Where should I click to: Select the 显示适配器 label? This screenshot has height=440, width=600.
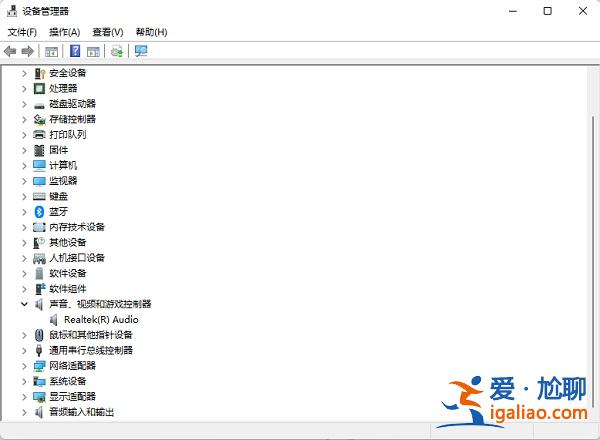point(72,397)
